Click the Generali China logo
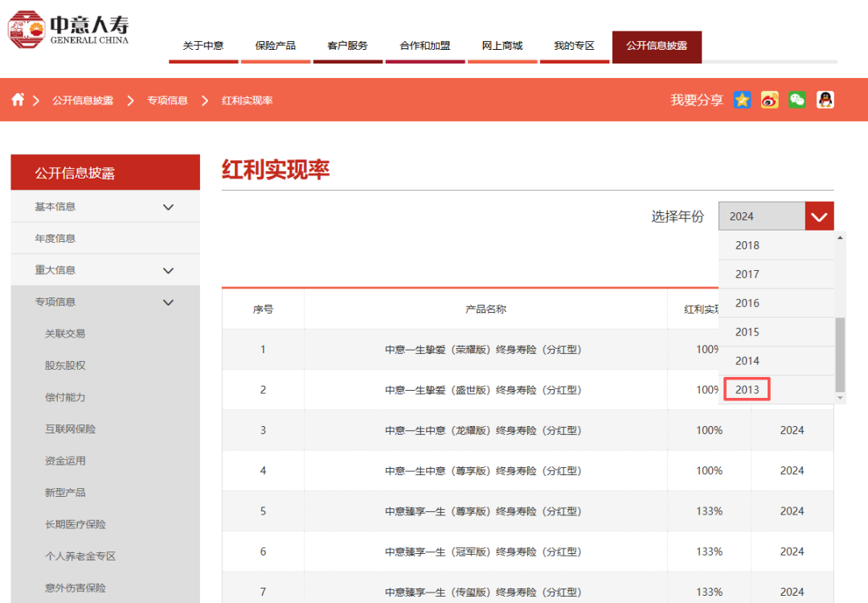This screenshot has width=868, height=603. click(68, 30)
